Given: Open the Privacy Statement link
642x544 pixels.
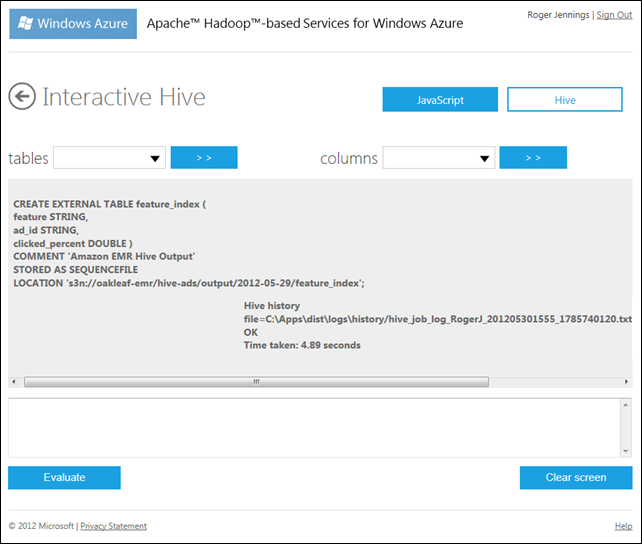Looking at the screenshot, I should coord(113,526).
